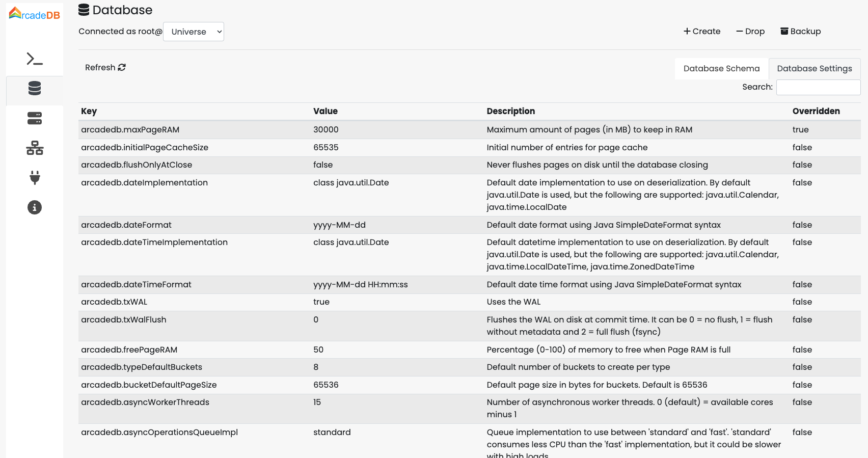Viewport: 868px width, 458px height.
Task: Open the Information panel
Action: (34, 207)
